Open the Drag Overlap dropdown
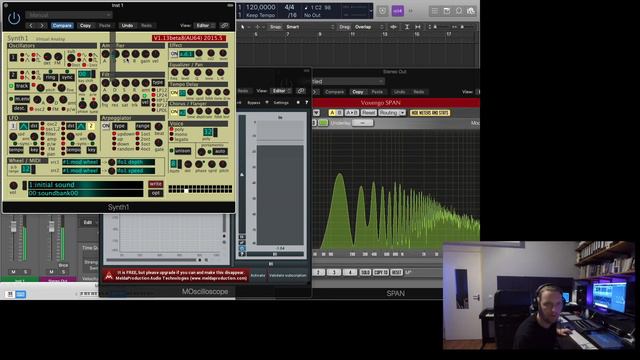 pos(369,27)
